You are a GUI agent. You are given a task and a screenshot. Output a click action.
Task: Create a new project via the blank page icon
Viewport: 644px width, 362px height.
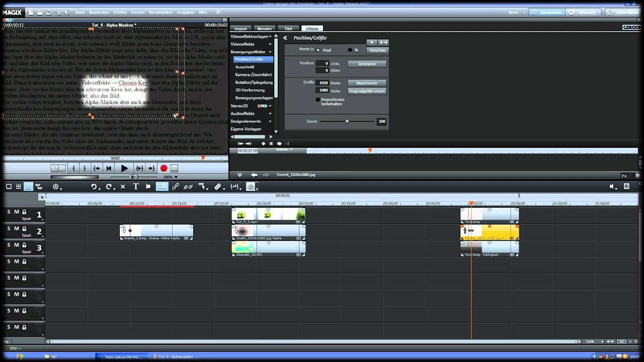[31, 12]
